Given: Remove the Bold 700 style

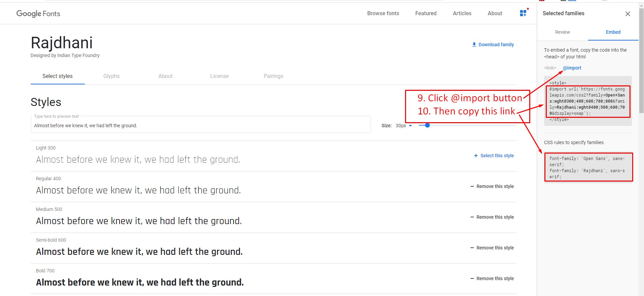Looking at the screenshot, I should pyautogui.click(x=492, y=278).
